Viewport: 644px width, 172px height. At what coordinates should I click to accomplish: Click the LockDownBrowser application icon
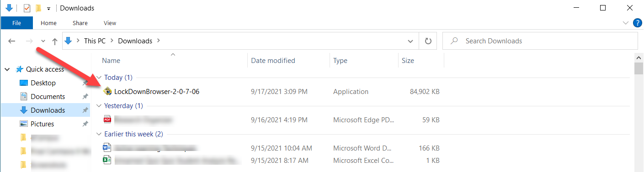[107, 92]
